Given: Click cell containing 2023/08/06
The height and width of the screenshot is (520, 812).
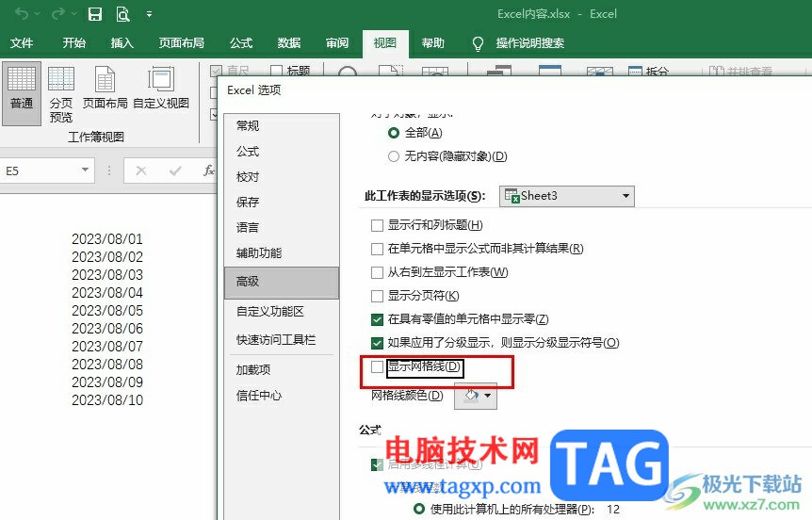Looking at the screenshot, I should (x=106, y=329).
